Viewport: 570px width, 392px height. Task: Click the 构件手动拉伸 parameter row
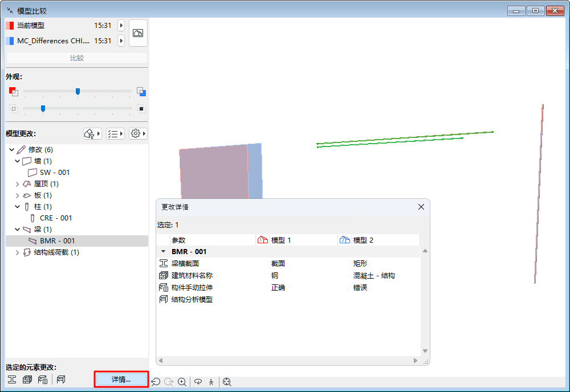point(288,287)
